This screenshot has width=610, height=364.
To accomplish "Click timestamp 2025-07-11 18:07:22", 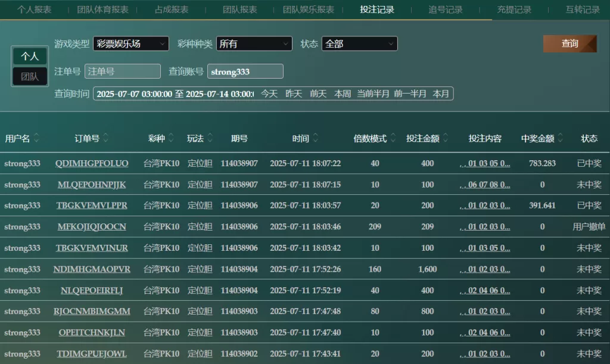I will 306,163.
